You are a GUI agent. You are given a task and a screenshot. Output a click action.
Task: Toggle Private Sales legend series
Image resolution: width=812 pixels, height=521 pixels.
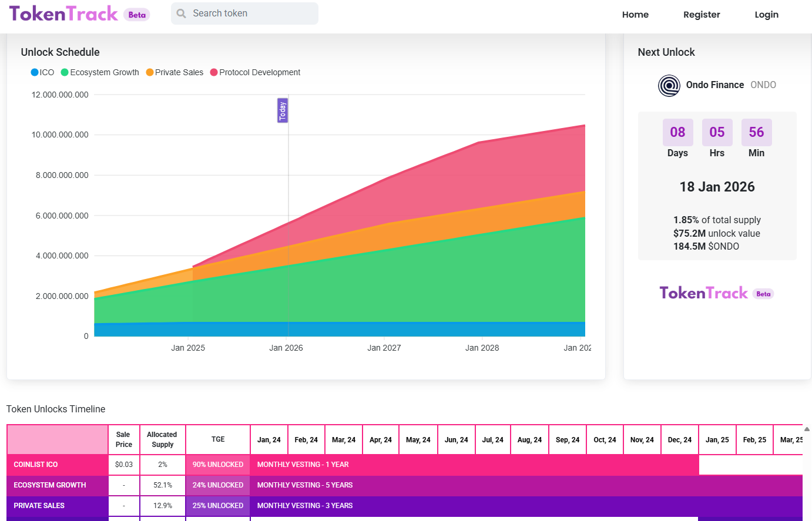175,72
